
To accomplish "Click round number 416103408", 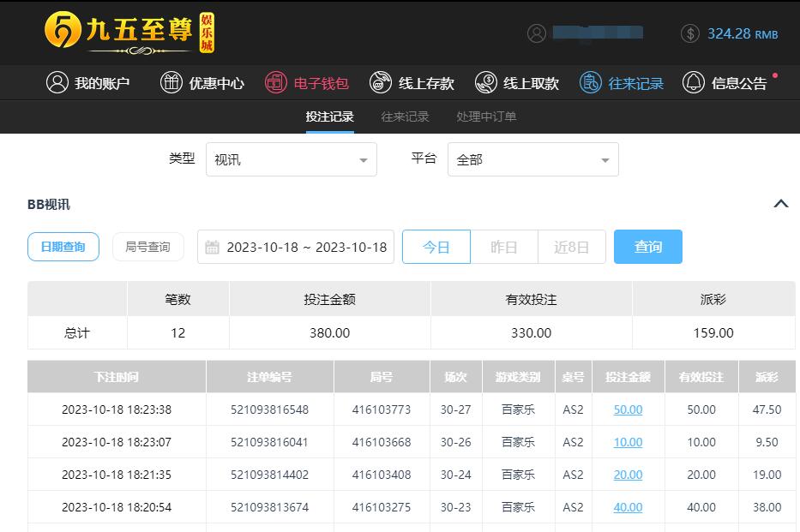I will click(382, 475).
